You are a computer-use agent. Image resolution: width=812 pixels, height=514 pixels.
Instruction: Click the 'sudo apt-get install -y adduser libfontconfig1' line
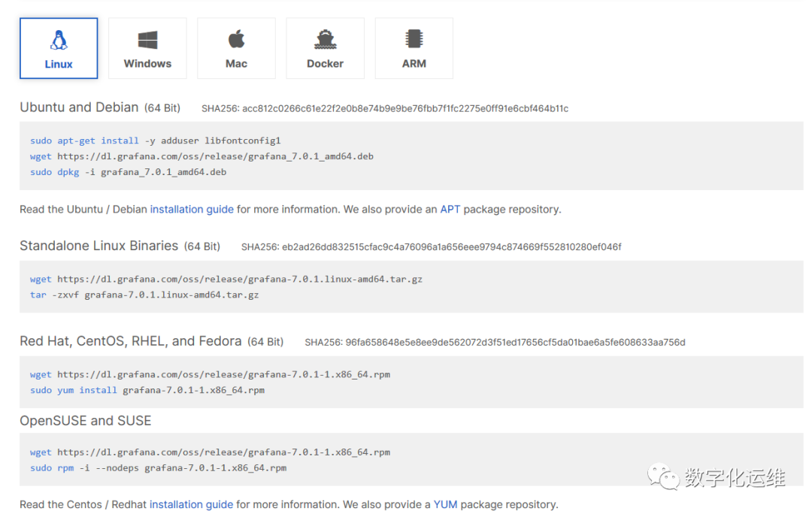(156, 141)
